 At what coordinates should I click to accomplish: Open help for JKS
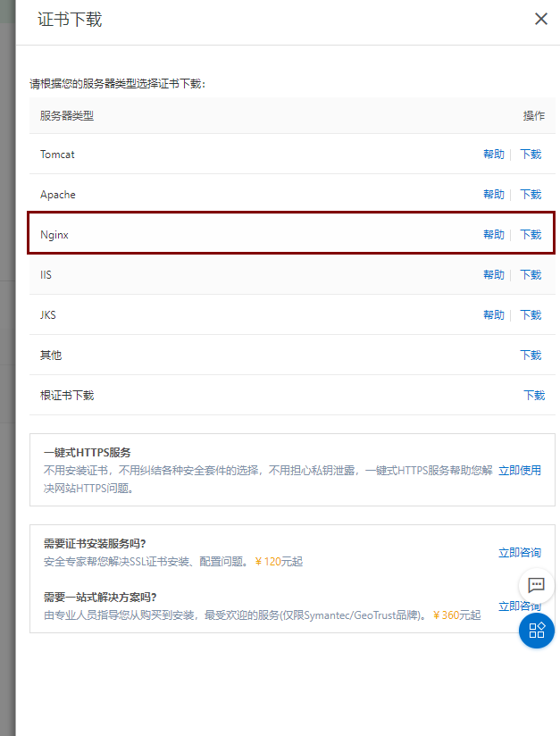[x=493, y=315]
